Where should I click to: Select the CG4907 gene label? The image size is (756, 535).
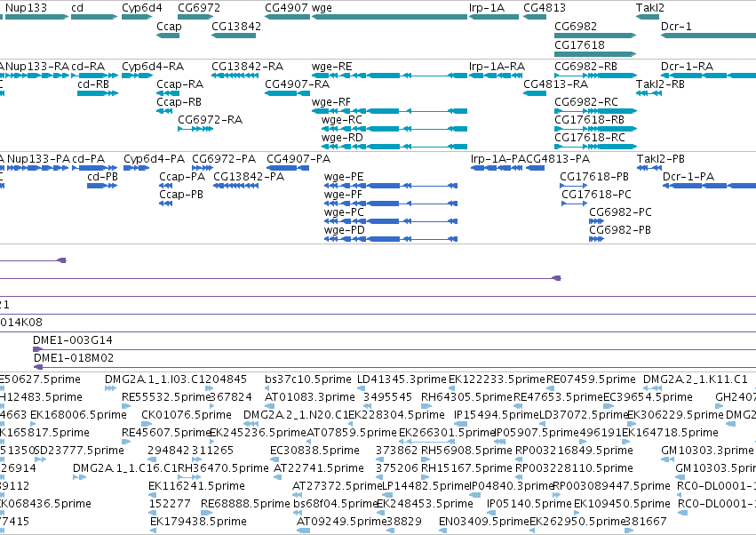point(286,8)
